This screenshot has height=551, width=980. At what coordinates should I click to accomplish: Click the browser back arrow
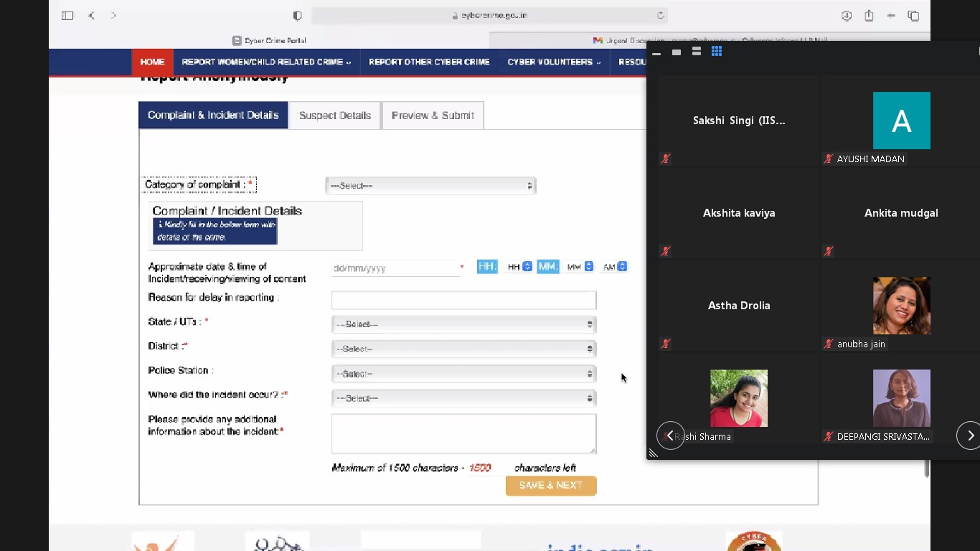[x=92, y=16]
